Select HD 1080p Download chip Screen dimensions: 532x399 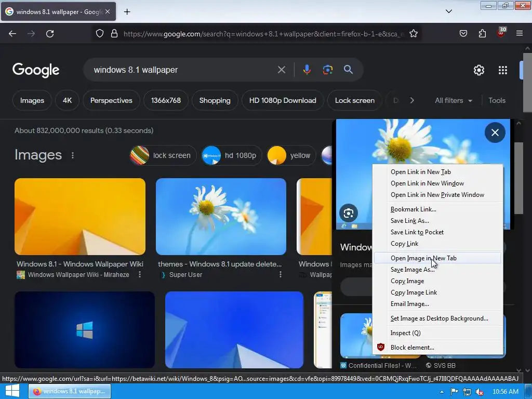(283, 100)
